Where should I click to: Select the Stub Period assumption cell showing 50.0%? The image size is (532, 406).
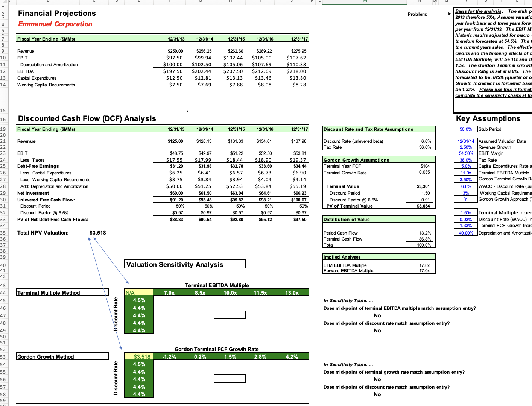tap(465, 129)
